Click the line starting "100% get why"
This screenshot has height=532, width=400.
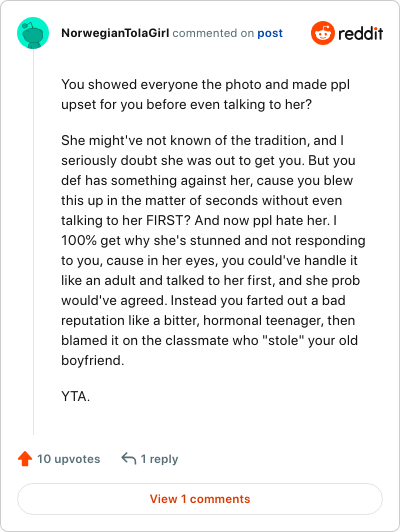click(213, 241)
